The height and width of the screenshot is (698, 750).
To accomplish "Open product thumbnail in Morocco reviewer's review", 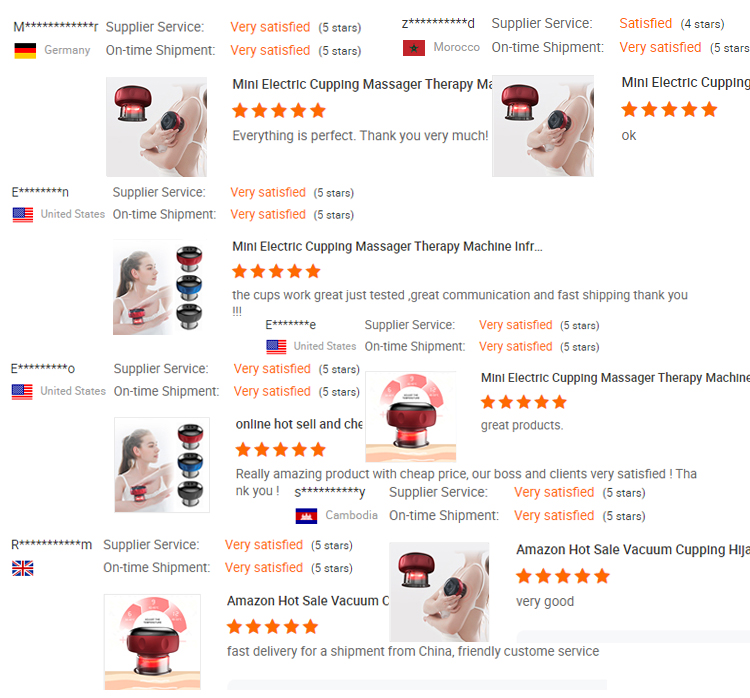I will (x=543, y=126).
